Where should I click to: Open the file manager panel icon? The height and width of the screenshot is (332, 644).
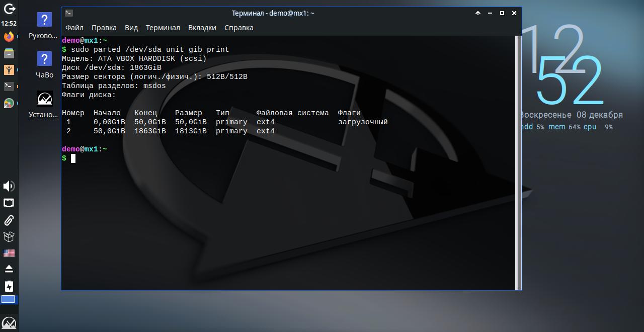pos(9,53)
